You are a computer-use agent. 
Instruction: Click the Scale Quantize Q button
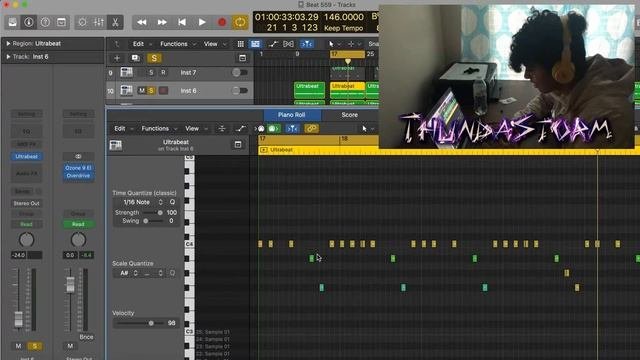tap(172, 273)
